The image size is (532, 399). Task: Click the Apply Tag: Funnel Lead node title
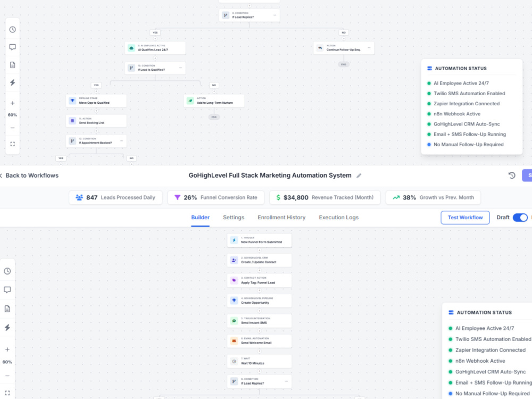(258, 282)
